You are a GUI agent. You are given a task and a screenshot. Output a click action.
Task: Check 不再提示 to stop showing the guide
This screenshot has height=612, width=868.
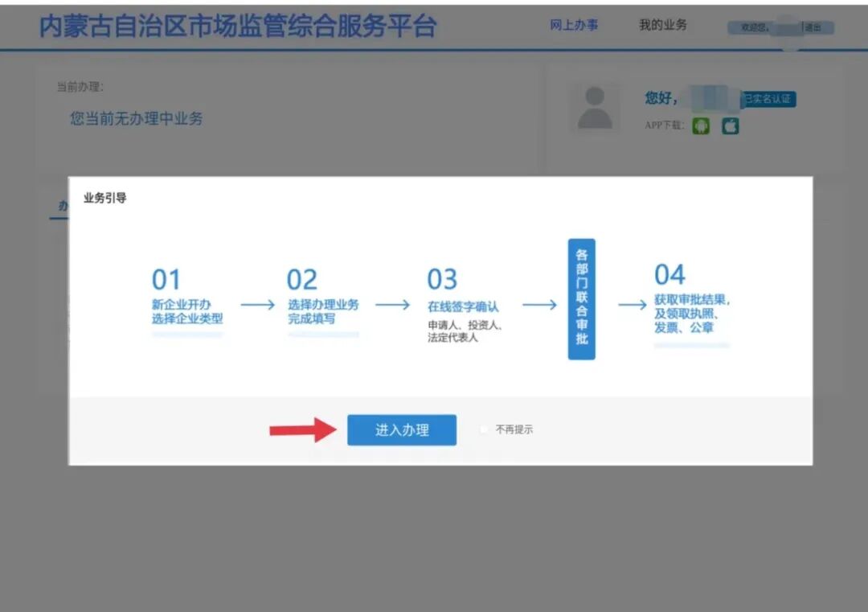click(483, 429)
